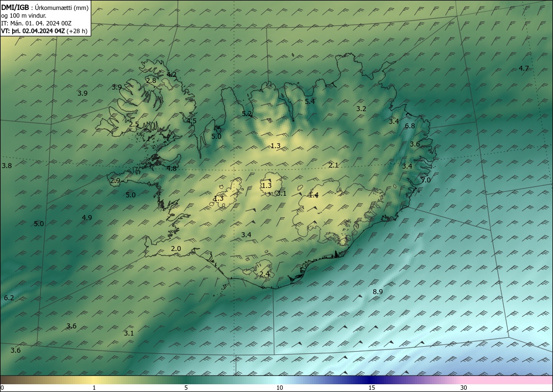The image size is (553, 392).
Task: Pick the dark navy segment of the colour scale
Action: 368,380
